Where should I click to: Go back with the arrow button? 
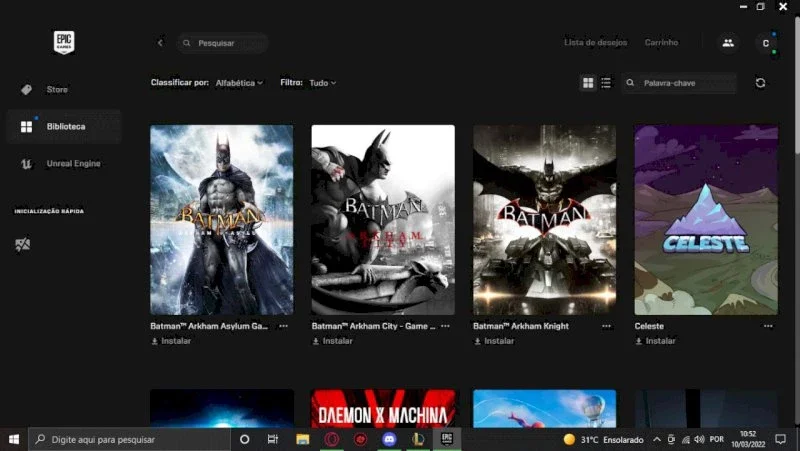tap(160, 43)
